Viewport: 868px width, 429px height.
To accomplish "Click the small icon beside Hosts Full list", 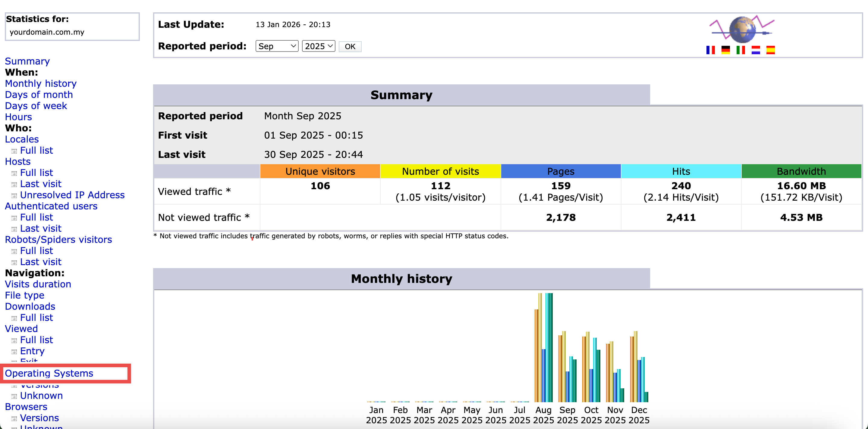I will pyautogui.click(x=14, y=173).
